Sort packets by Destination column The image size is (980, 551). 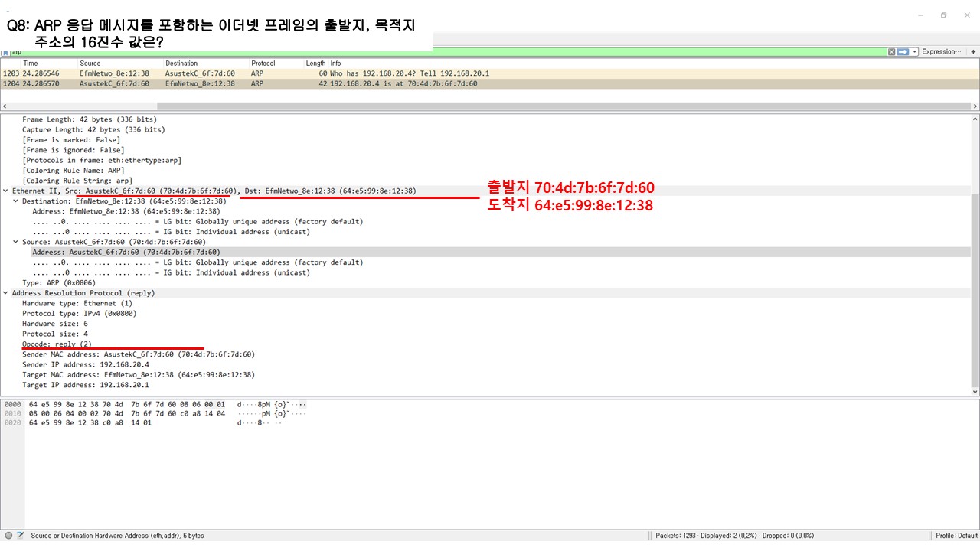[x=181, y=64]
